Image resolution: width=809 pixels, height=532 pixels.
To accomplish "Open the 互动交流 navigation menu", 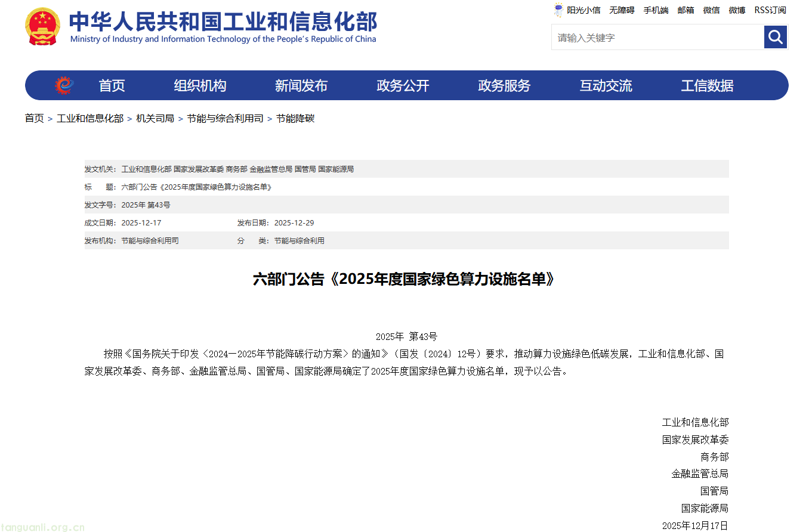I will coord(606,85).
